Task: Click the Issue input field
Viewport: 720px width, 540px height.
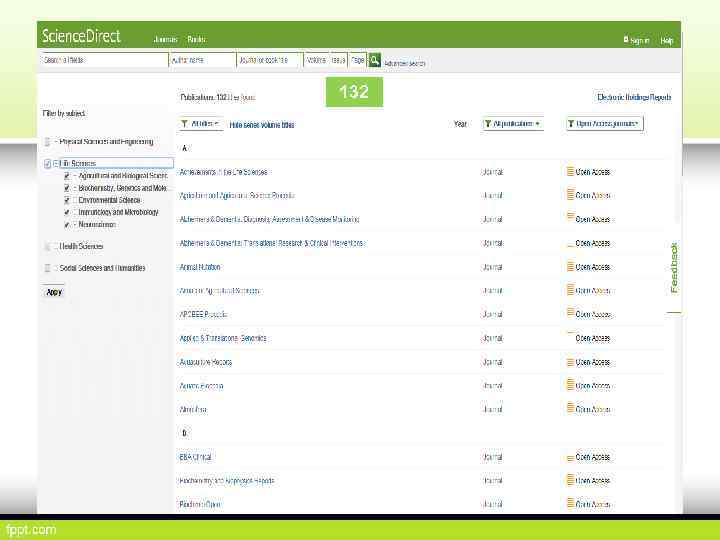Action: [338, 60]
